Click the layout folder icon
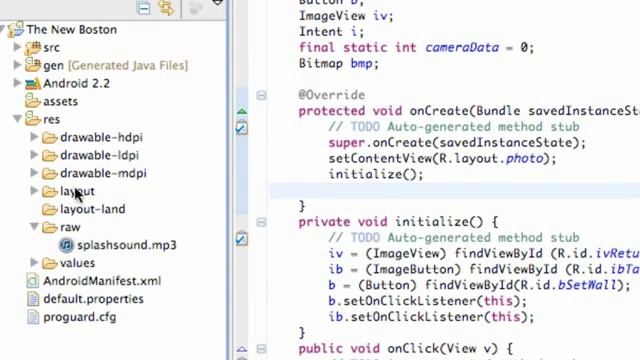The height and width of the screenshot is (360, 640). (50, 191)
